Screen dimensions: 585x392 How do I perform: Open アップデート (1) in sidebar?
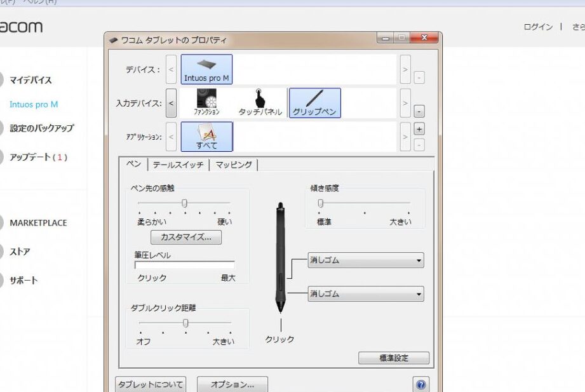(x=38, y=157)
